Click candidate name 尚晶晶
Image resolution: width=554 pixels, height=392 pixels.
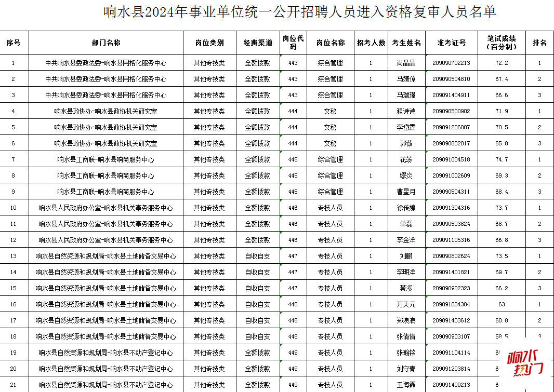[x=406, y=63]
